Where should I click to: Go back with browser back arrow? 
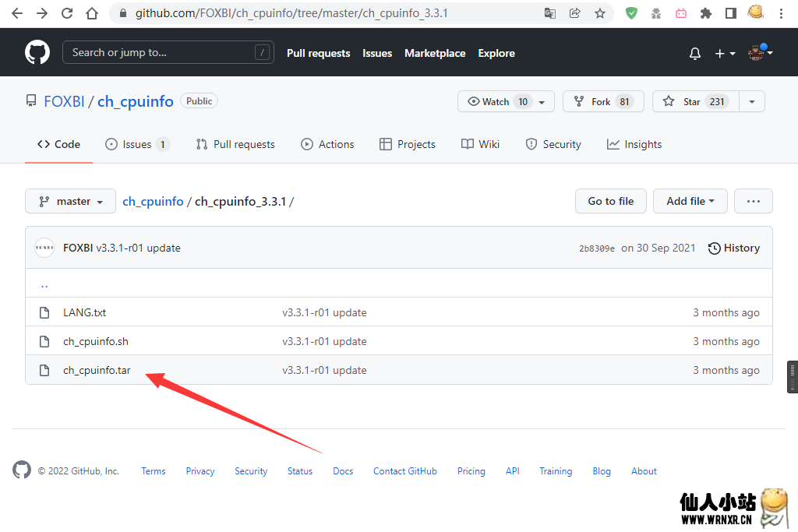(x=17, y=13)
